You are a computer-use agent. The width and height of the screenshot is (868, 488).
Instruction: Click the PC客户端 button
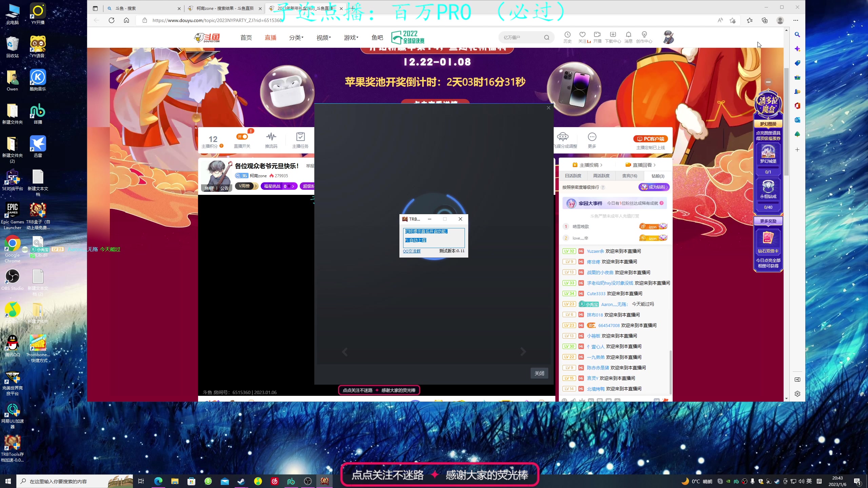point(650,139)
